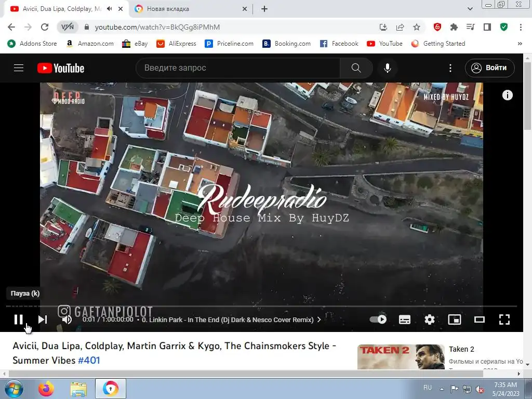Open the YouTube hamburger guide menu
The image size is (532, 399).
pos(19,68)
